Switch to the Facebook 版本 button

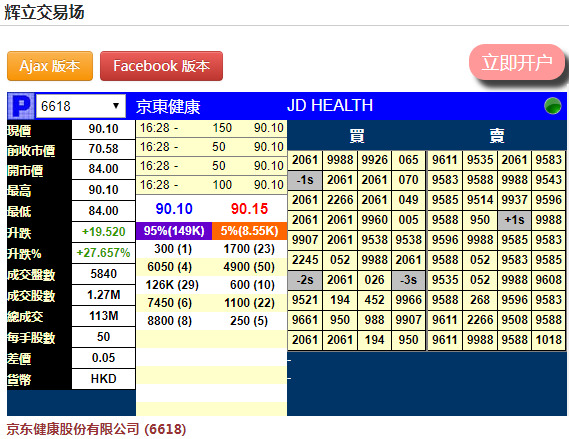(x=161, y=66)
